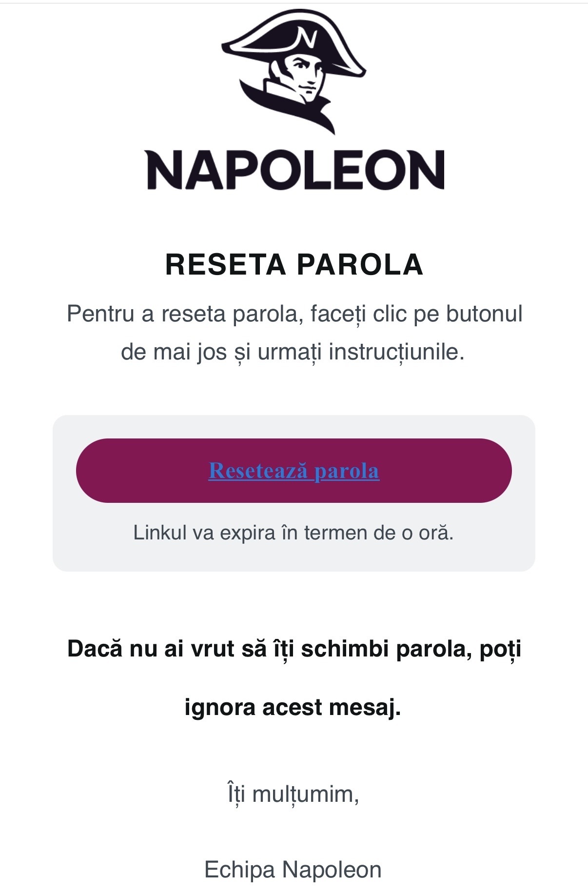Click the NAPOLEON wordmark
This screenshot has height=894, width=588.
[295, 169]
